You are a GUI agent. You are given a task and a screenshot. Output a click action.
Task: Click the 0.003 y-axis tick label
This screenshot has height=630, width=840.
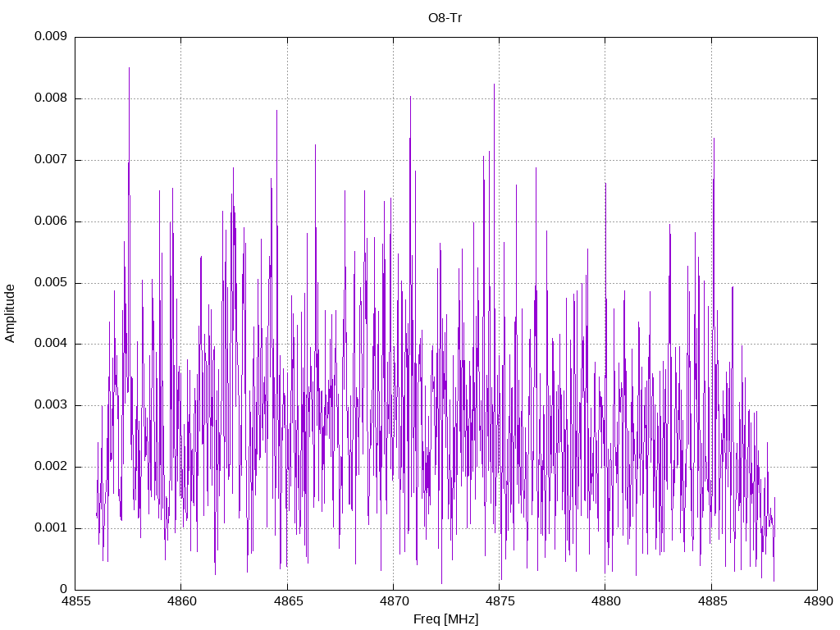[x=51, y=405]
